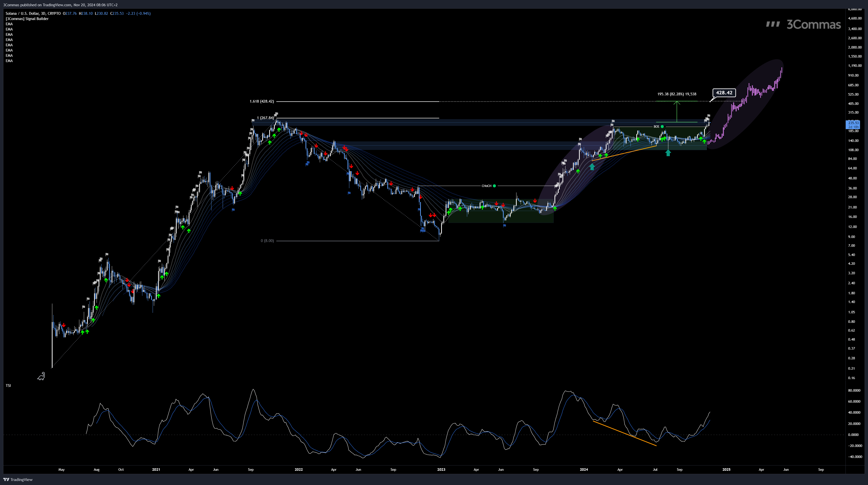
Task: Click the orange divergence line on the TSI pane
Action: 625,433
